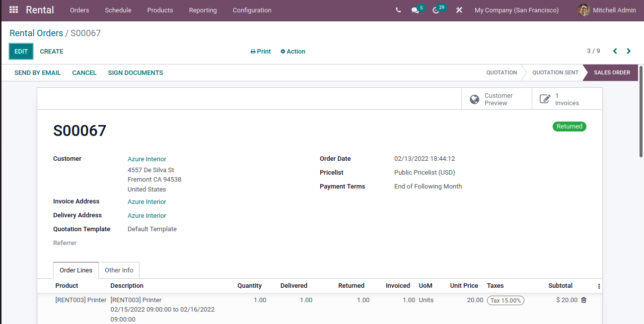Open the column options kebab icon
Viewport: 644px width, 324px height.
[599, 286]
